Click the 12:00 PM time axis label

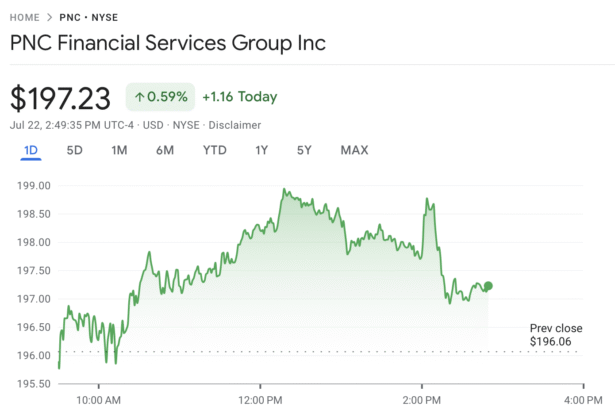[260, 401]
